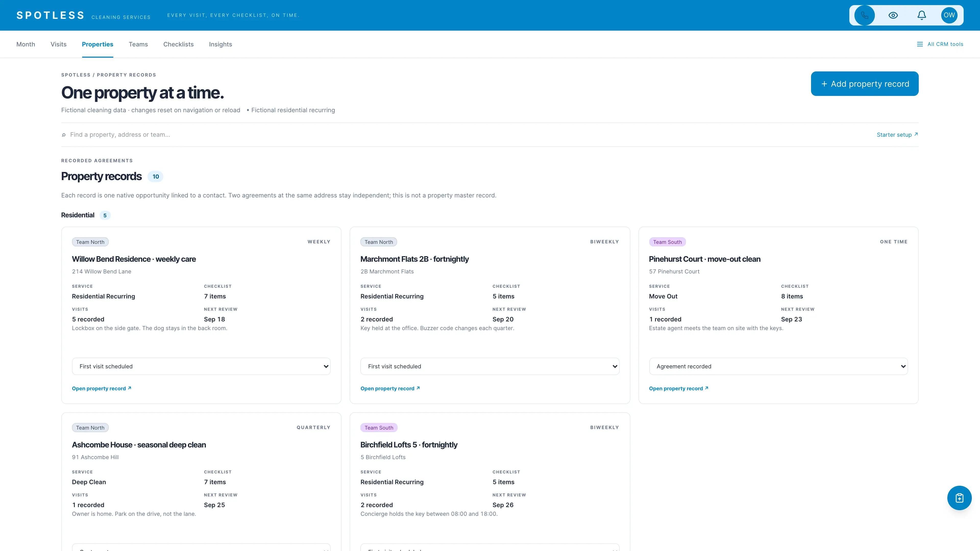Click the Property records count badge 10
The height and width of the screenshot is (551, 980).
tap(156, 177)
